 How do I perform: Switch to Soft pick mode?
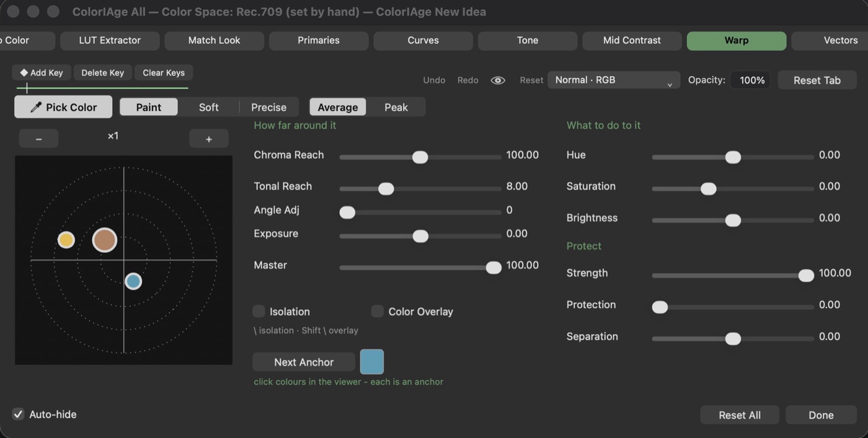coord(209,107)
